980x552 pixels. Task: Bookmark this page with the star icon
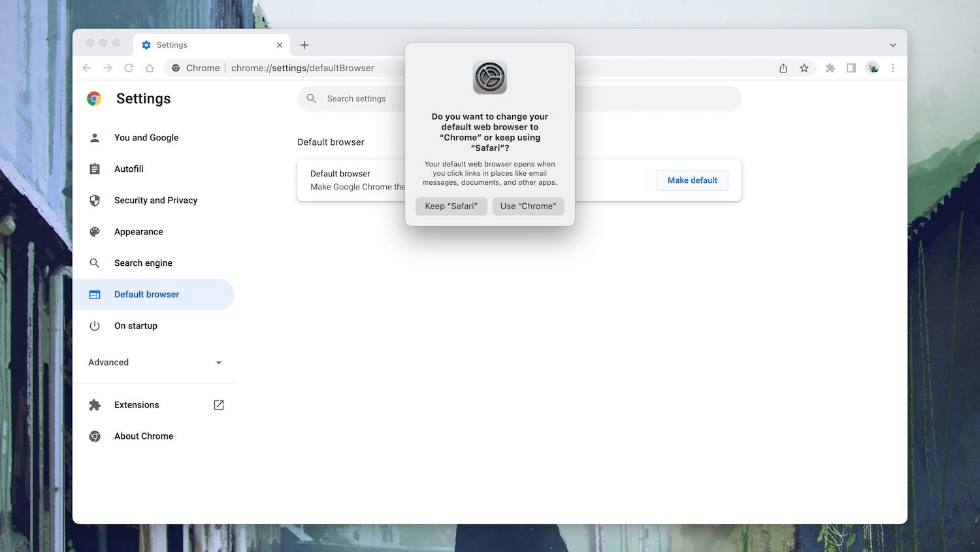tap(804, 67)
